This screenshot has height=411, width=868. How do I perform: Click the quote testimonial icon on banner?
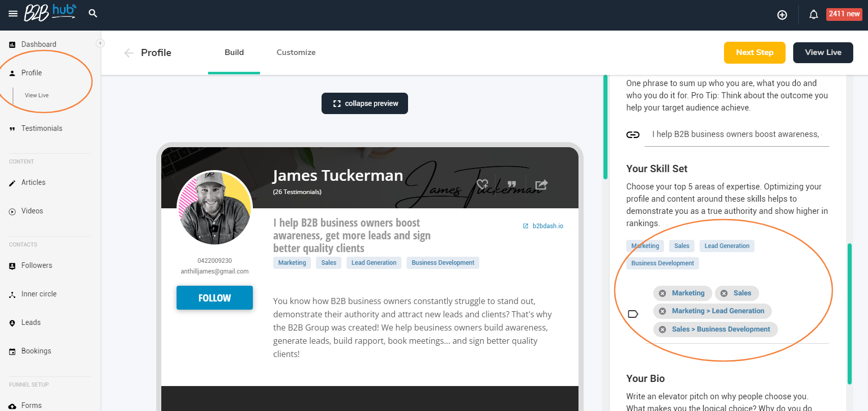[x=512, y=184]
